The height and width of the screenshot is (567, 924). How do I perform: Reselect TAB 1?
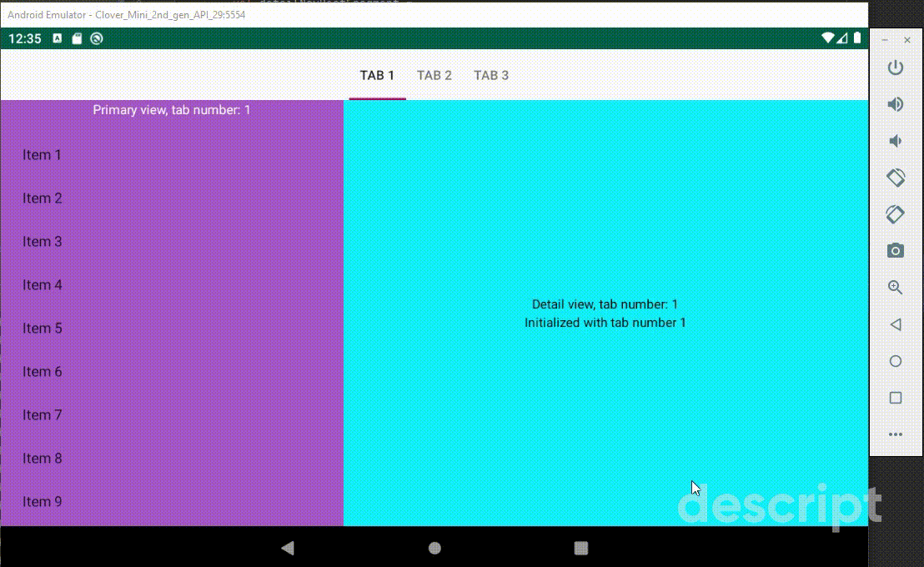378,75
